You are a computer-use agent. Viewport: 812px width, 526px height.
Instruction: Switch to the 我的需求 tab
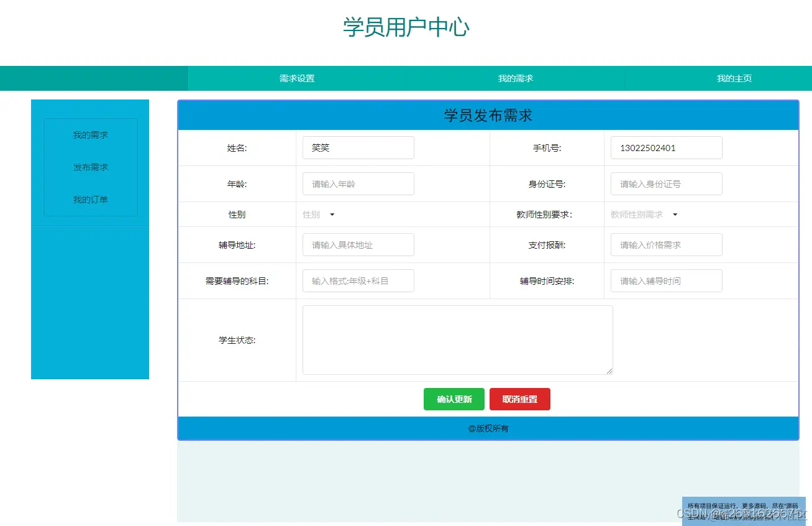[514, 78]
